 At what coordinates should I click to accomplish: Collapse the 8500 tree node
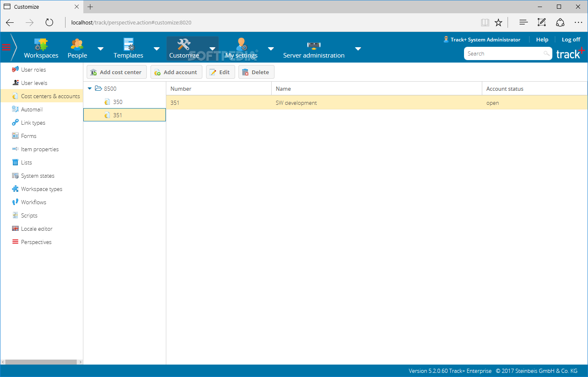[90, 89]
